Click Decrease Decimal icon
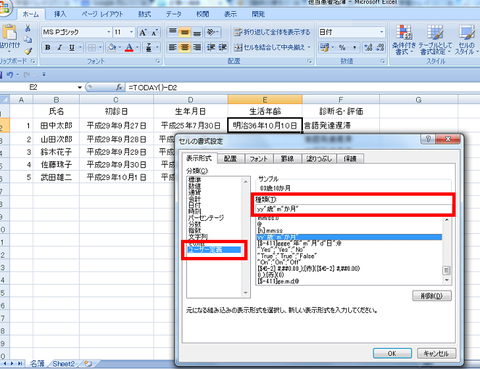 pyautogui.click(x=380, y=47)
